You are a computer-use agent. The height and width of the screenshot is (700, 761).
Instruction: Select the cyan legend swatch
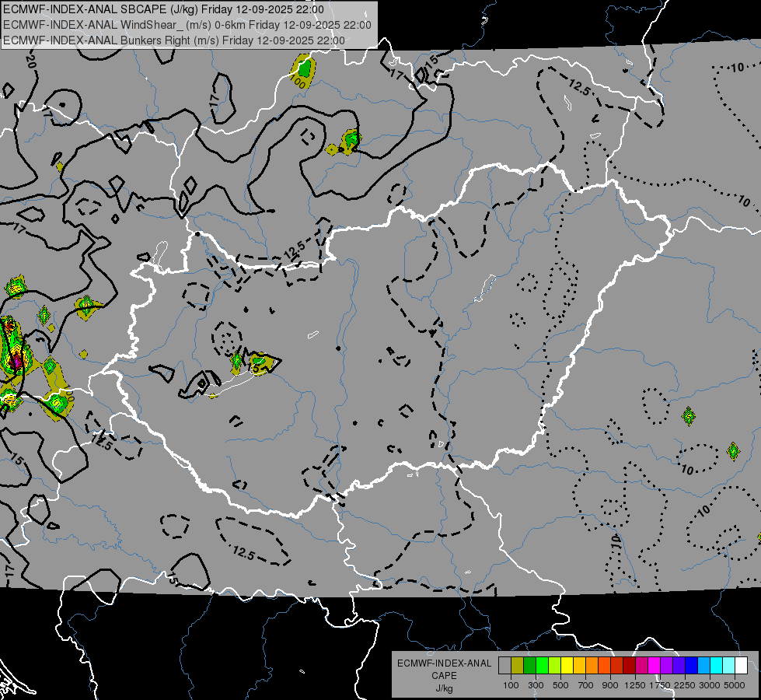pos(717,665)
